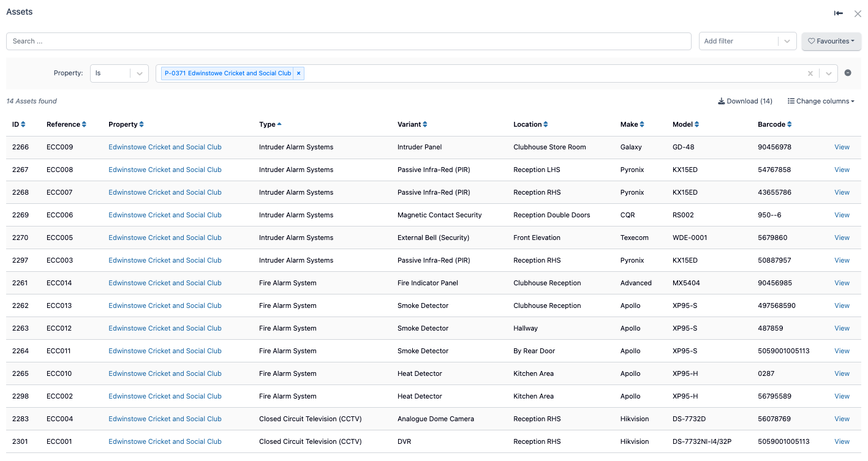This screenshot has width=868, height=461.
Task: Select ID 2270 cell
Action: (20, 238)
